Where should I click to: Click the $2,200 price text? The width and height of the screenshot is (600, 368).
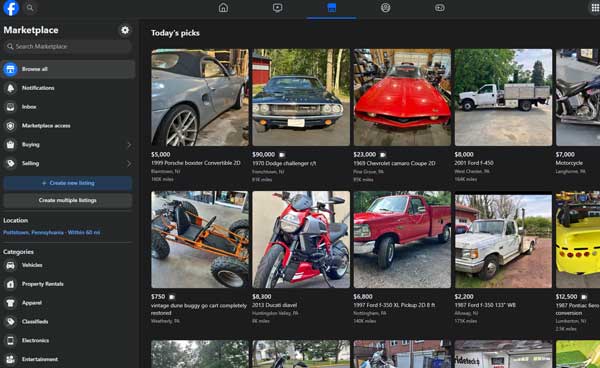464,296
